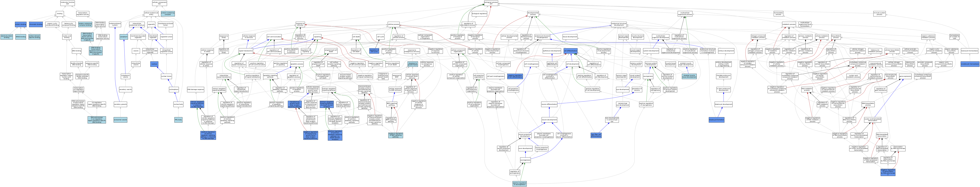Select the blue cell differentiation node

tap(571, 51)
